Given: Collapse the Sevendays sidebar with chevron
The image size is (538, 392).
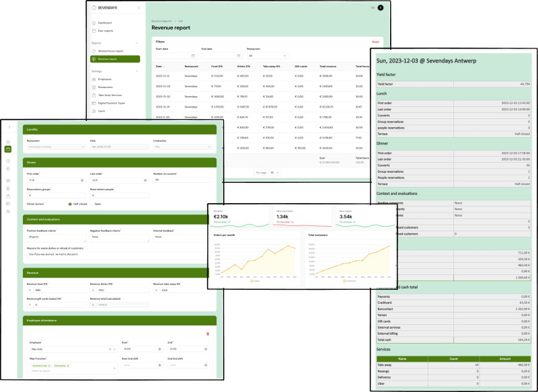Looking at the screenshot, I should click(x=138, y=8).
